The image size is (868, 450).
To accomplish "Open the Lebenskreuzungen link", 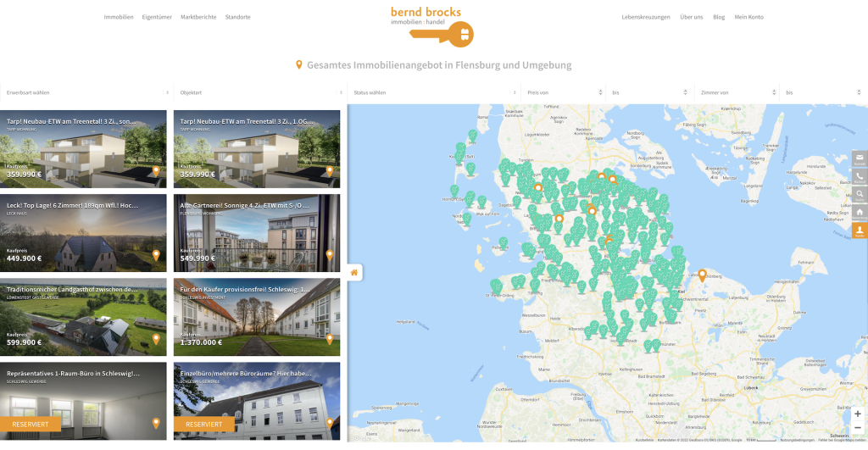I will 646,17.
